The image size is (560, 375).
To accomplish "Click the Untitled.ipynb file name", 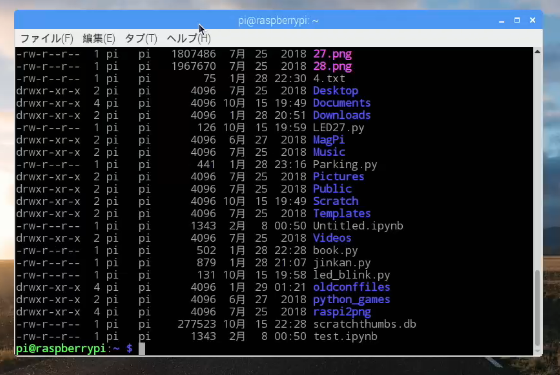I will click(358, 226).
